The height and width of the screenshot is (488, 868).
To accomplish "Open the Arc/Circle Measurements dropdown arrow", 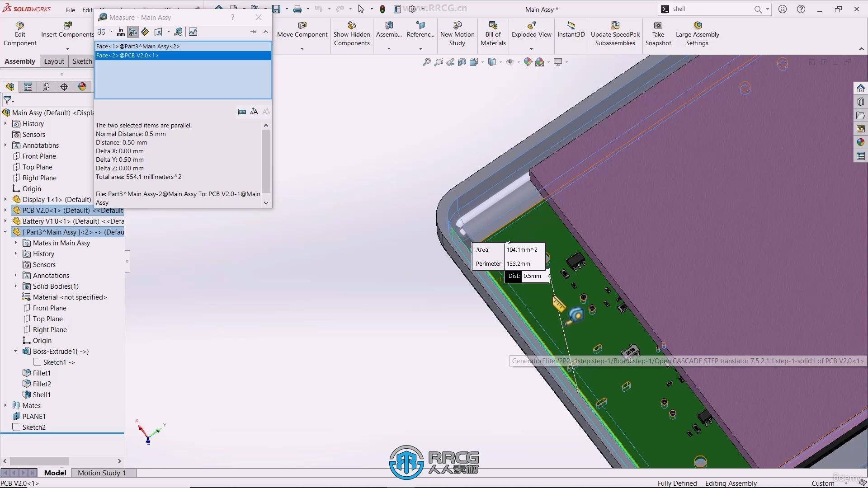I will click(x=111, y=32).
